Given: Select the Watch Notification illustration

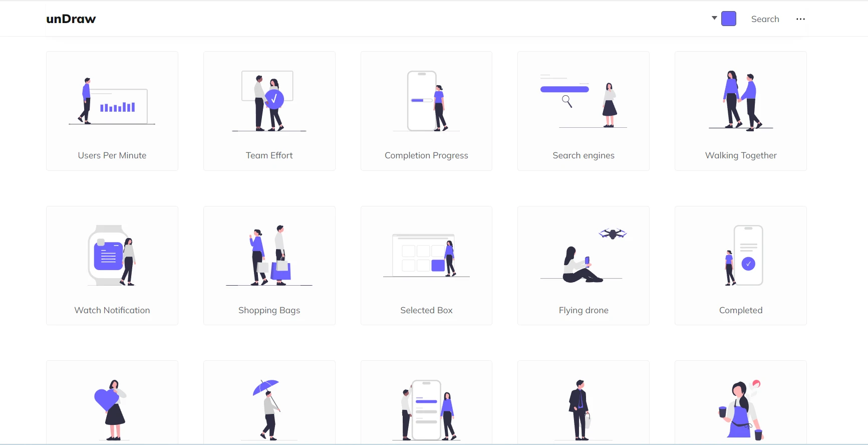Looking at the screenshot, I should pyautogui.click(x=112, y=266).
